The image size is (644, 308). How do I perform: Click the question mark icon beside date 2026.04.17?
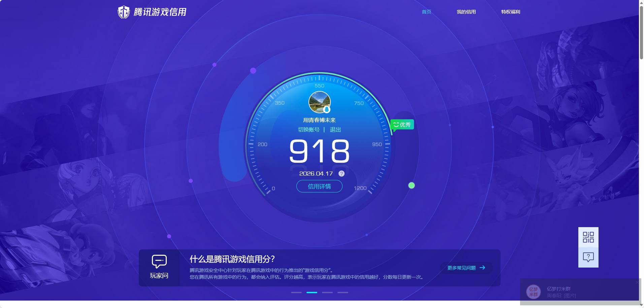coord(342,174)
